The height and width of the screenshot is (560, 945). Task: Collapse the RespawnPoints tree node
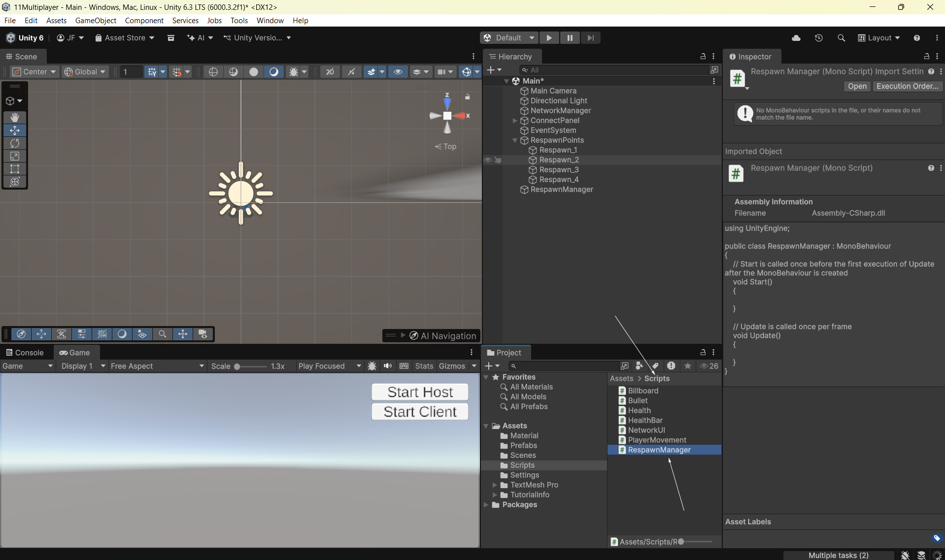click(515, 140)
